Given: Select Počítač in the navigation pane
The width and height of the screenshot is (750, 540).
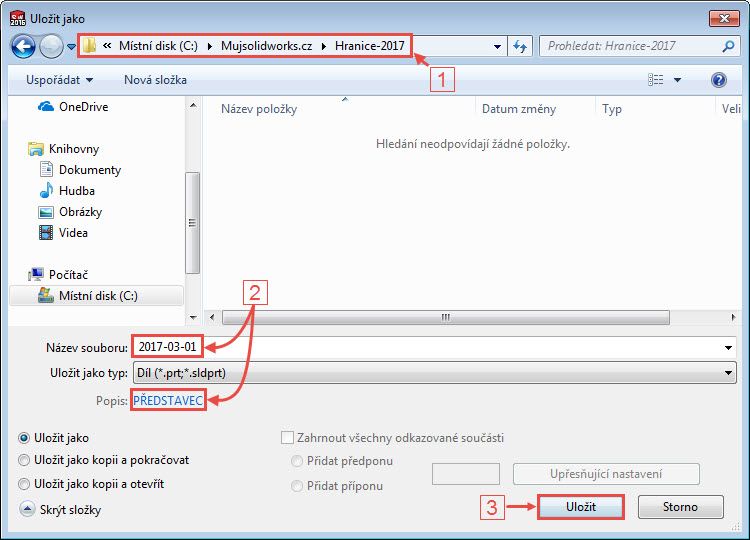Looking at the screenshot, I should coord(68,275).
